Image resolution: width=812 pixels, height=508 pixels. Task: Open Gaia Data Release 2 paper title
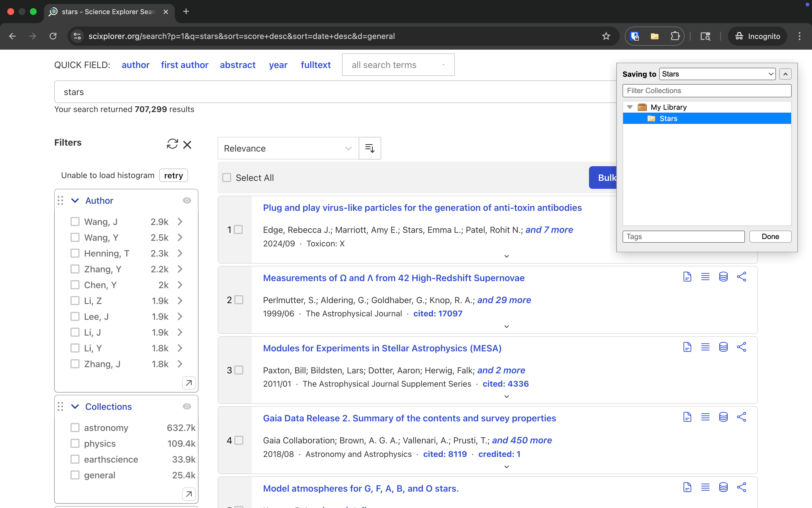click(409, 418)
